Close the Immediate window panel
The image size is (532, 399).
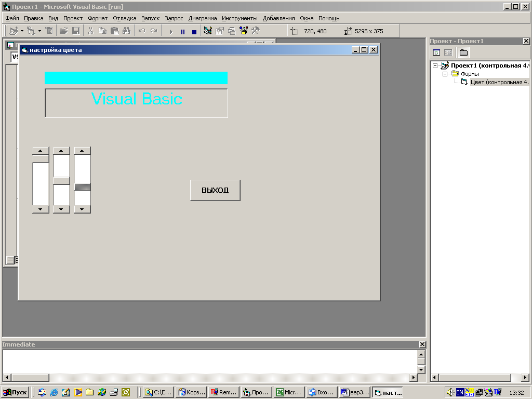pyautogui.click(x=422, y=344)
